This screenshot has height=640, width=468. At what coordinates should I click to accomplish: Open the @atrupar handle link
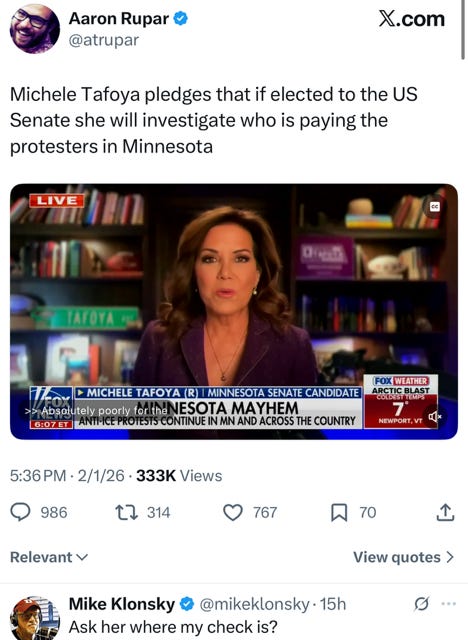(104, 40)
